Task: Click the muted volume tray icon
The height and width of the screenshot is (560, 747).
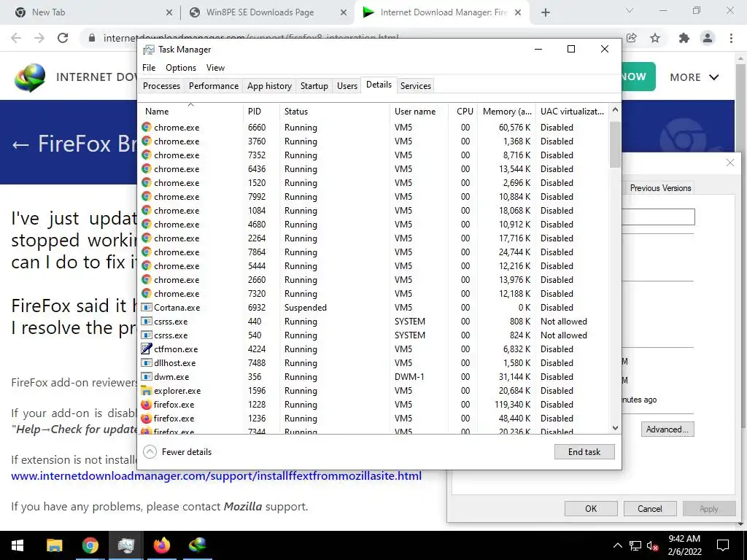Action: coord(653,545)
